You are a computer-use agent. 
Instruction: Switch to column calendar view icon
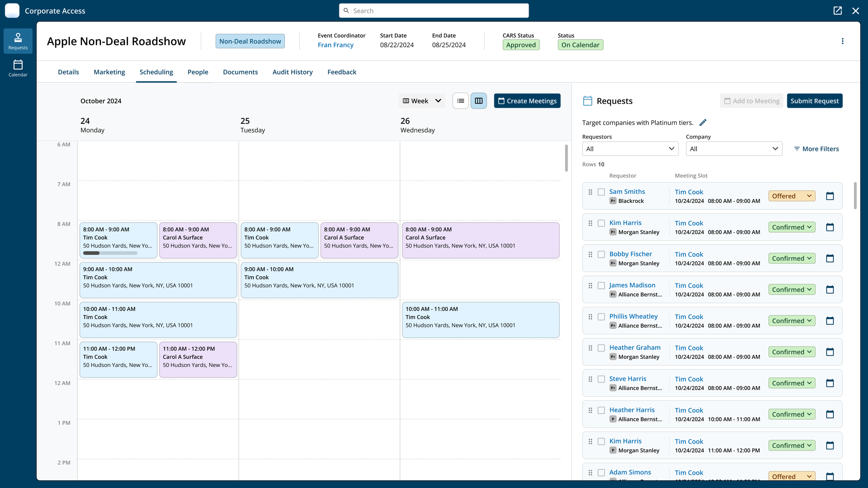click(x=478, y=101)
